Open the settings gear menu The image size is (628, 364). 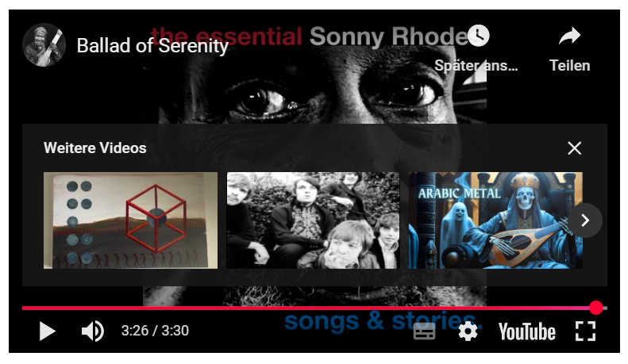coord(468,331)
